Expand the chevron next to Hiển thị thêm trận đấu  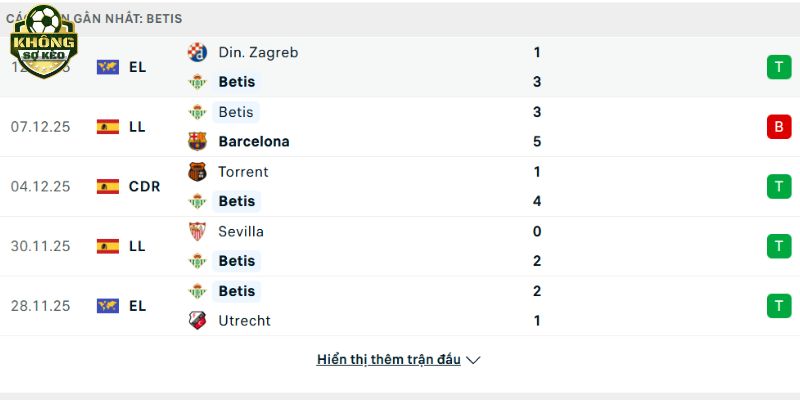[x=474, y=360]
